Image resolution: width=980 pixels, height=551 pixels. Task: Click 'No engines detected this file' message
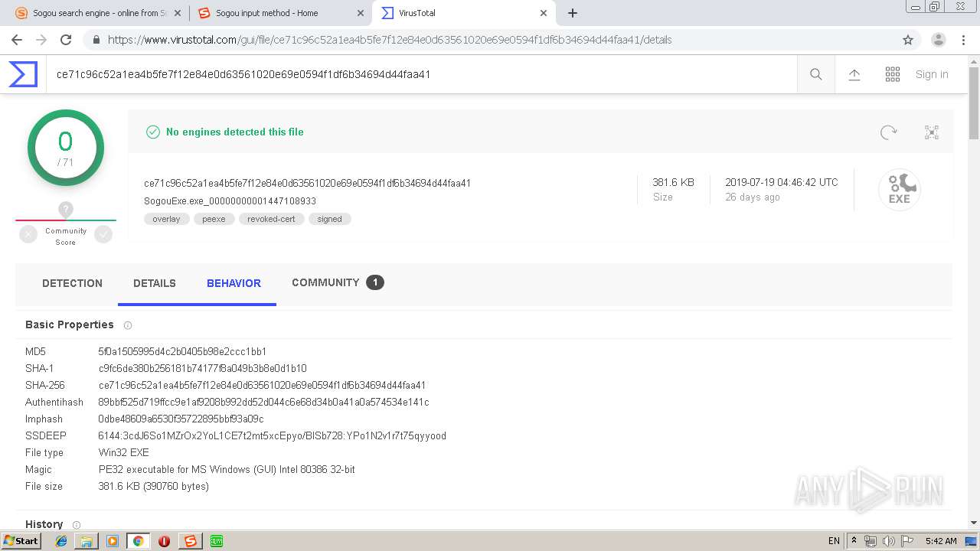pyautogui.click(x=234, y=132)
